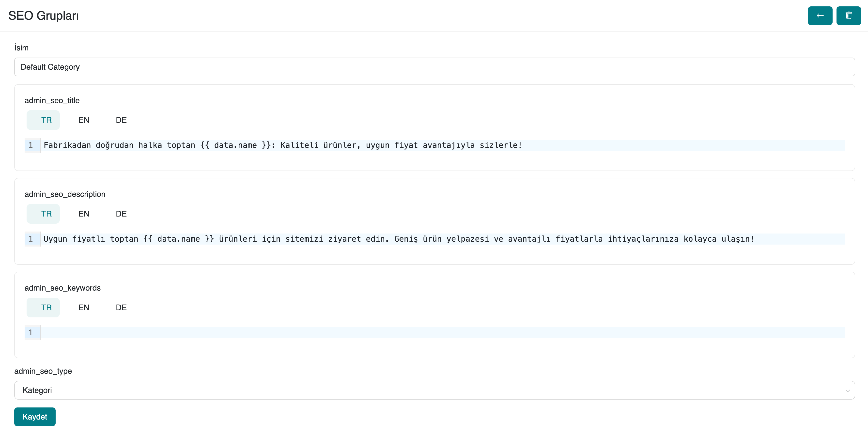The width and height of the screenshot is (868, 436).
Task: Select TR tab under admin_seo_title
Action: [x=46, y=120]
